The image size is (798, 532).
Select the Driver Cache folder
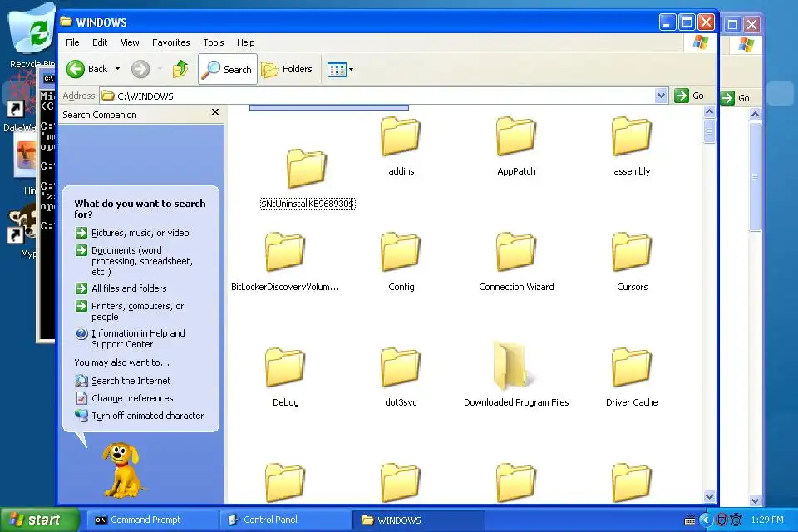[x=632, y=377]
